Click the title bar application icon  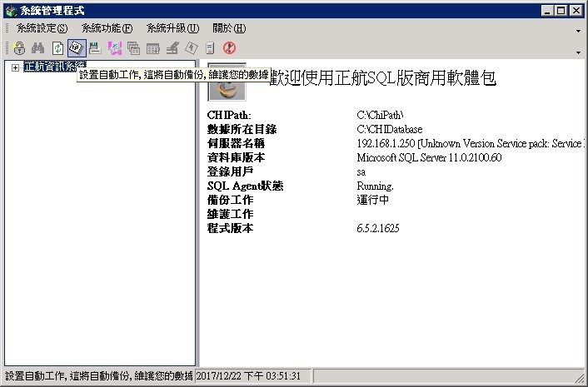click(12, 11)
